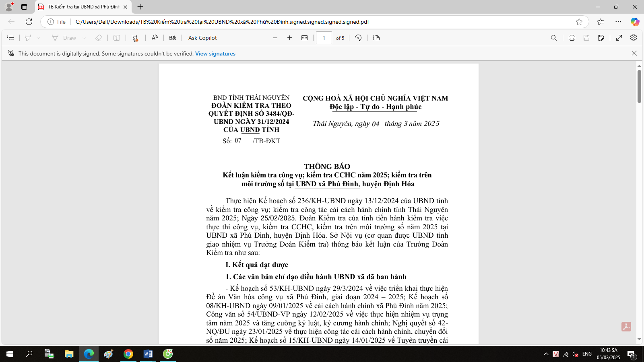This screenshot has width=644, height=362.
Task: Open File Explorer from taskbar
Action: tap(69, 354)
